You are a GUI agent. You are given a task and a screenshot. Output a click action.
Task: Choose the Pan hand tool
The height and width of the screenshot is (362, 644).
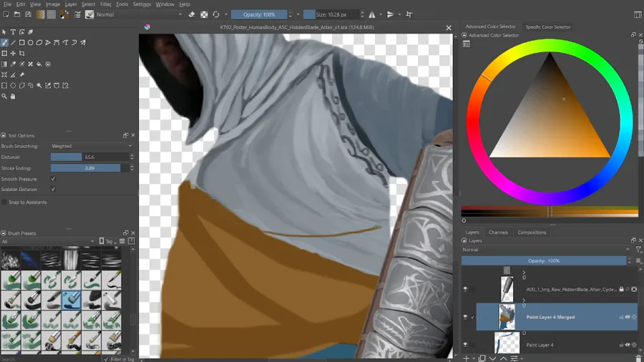13,96
